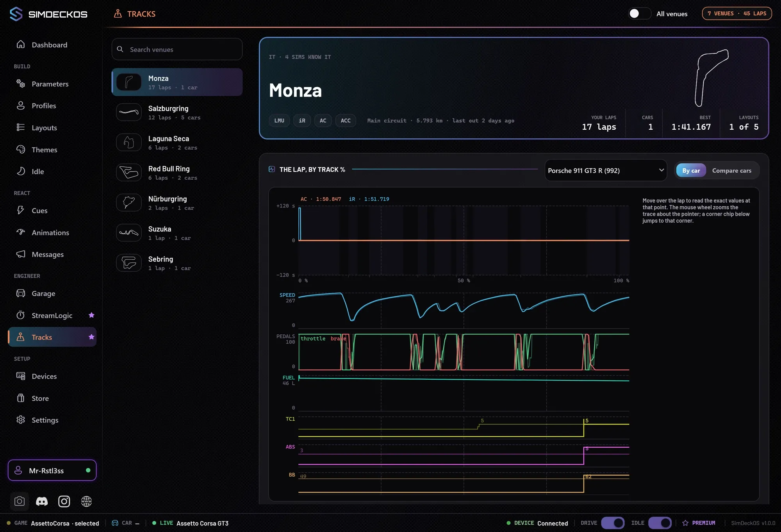Click the AC sim chip
This screenshot has height=532, width=781.
coord(323,121)
